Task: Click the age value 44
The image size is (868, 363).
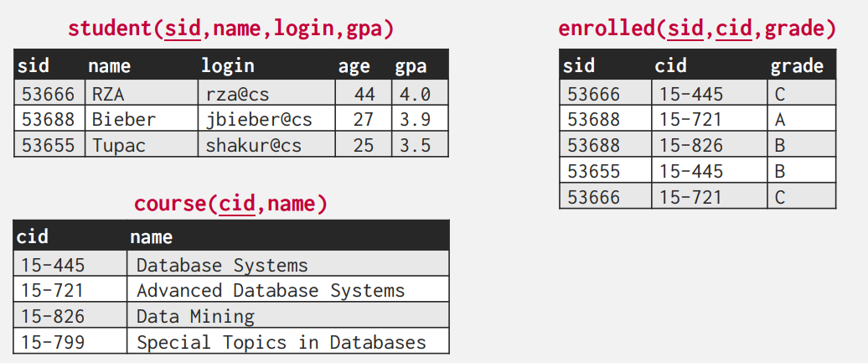Action: (364, 94)
